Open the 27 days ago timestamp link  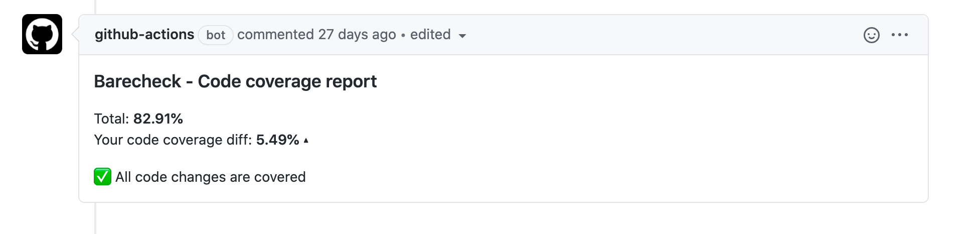(x=357, y=35)
